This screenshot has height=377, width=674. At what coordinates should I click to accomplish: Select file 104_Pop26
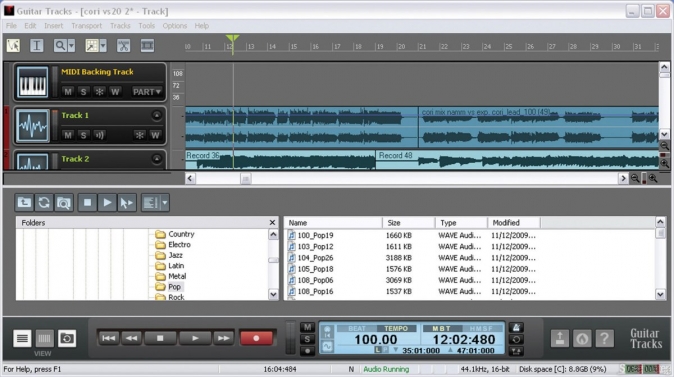(x=315, y=258)
